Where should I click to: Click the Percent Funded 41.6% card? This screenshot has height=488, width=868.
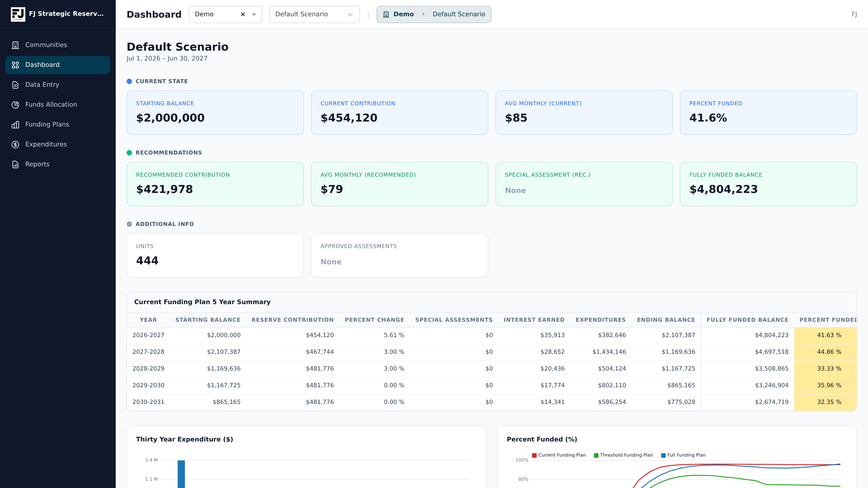tap(768, 113)
